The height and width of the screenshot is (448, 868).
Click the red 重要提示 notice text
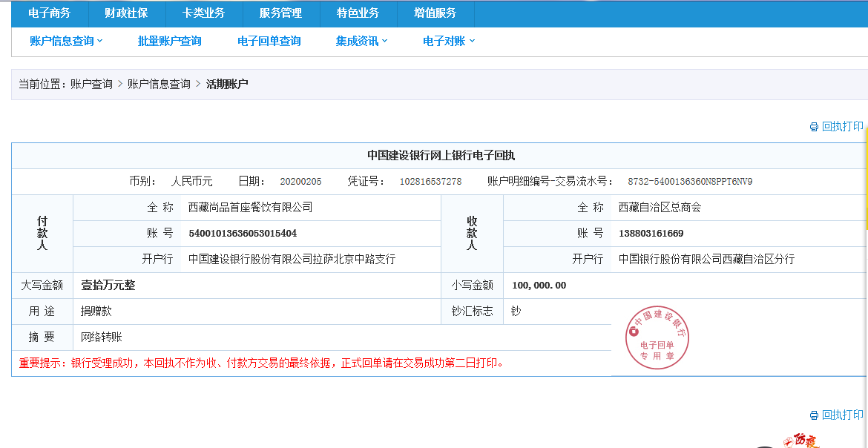tap(261, 363)
